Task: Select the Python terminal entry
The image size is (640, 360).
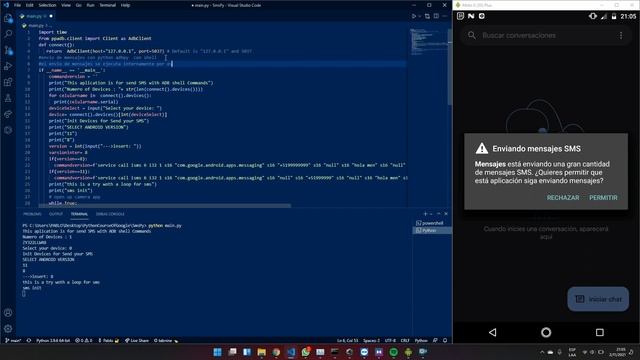Action: (432, 231)
